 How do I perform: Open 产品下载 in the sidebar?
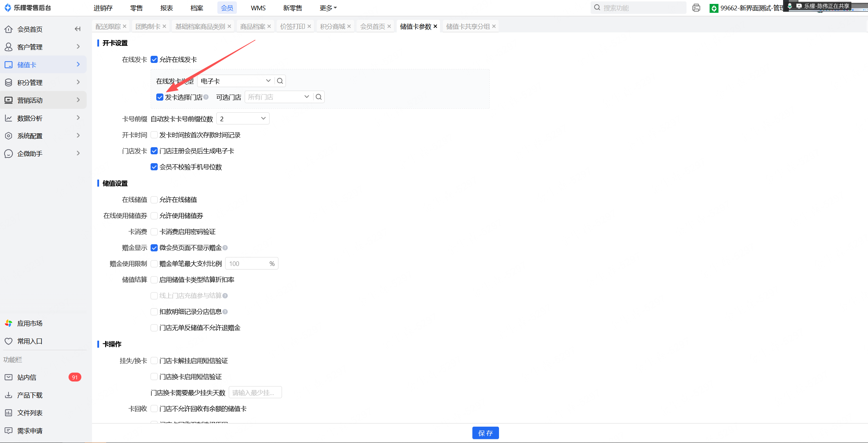(30, 395)
